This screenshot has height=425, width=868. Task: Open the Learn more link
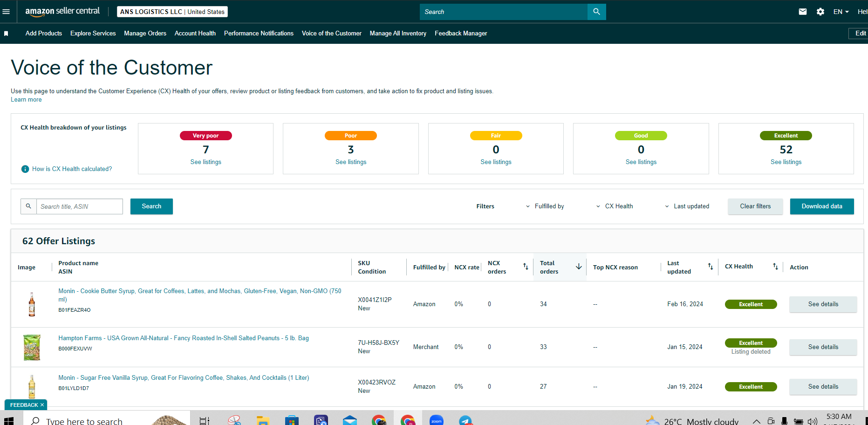[26, 100]
